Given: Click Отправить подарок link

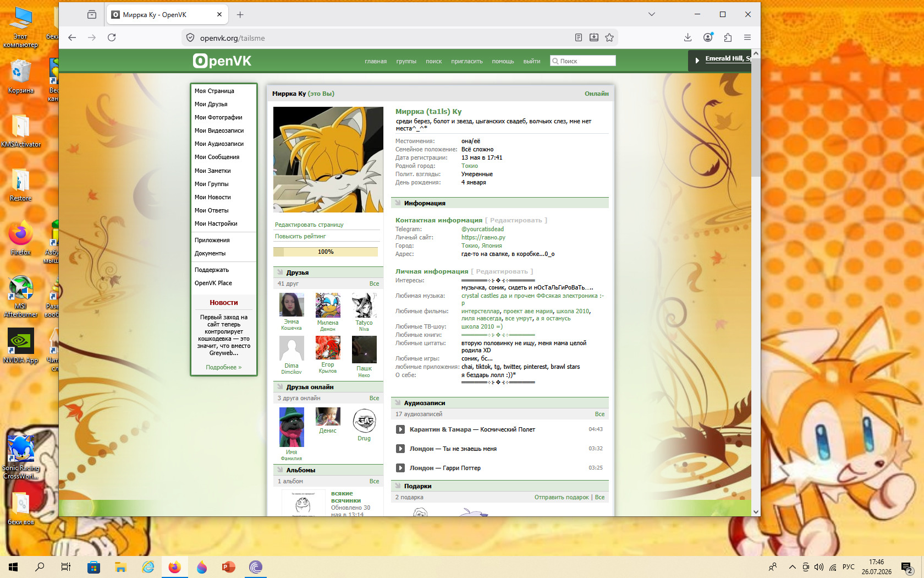Looking at the screenshot, I should coord(562,497).
